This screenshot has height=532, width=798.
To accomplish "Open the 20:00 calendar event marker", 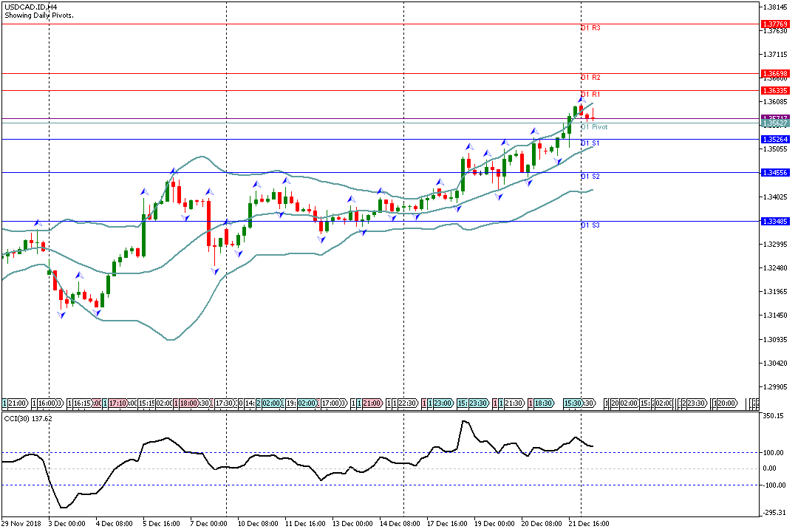I will pyautogui.click(x=727, y=403).
